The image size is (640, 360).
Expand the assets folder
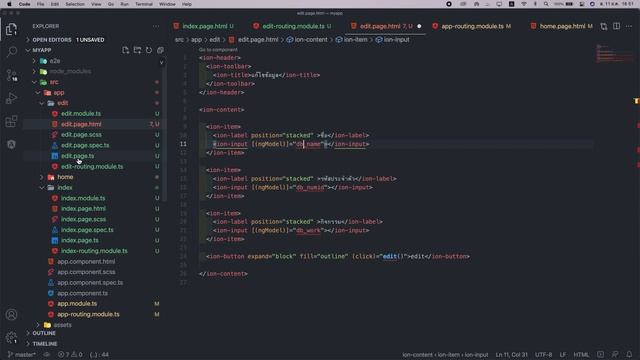click(x=62, y=325)
